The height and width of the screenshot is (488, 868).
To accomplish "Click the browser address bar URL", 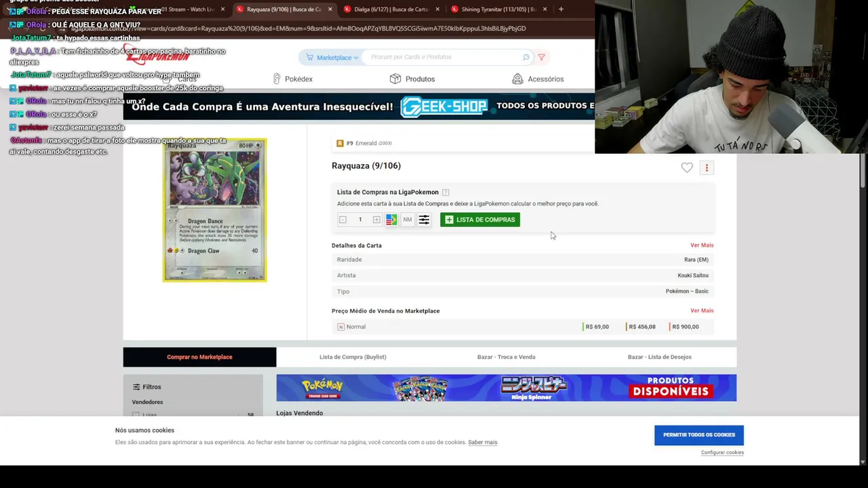I will [298, 28].
